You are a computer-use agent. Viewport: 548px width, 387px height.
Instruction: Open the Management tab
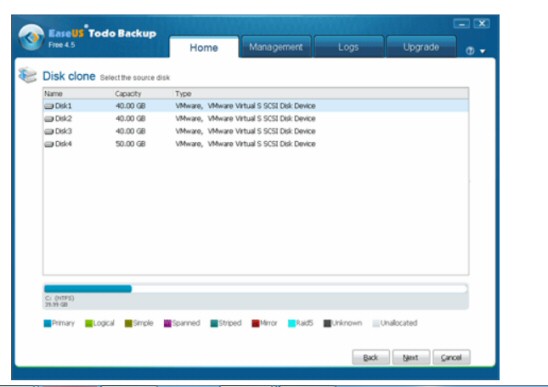point(276,47)
